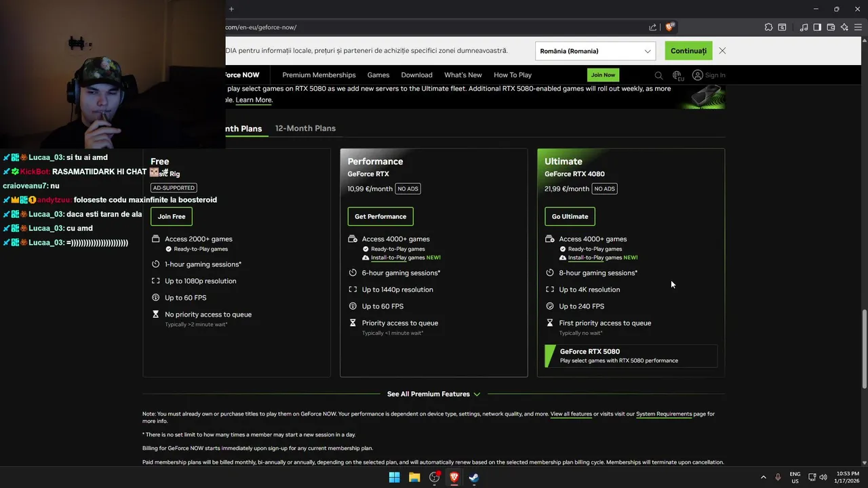This screenshot has height=488, width=868.
Task: Click the Sign In text link
Action: click(715, 75)
